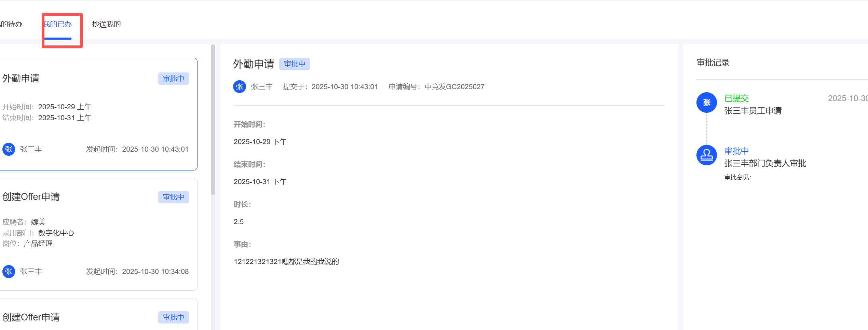868x330 pixels.
Task: Click 张三丰 next to 提交于 in the detail header
Action: [x=262, y=87]
